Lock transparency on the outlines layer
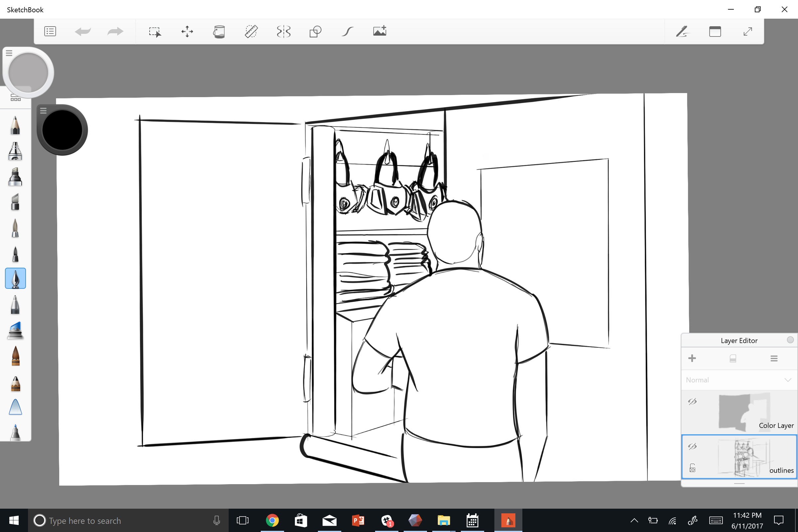This screenshot has width=798, height=532. (693, 468)
